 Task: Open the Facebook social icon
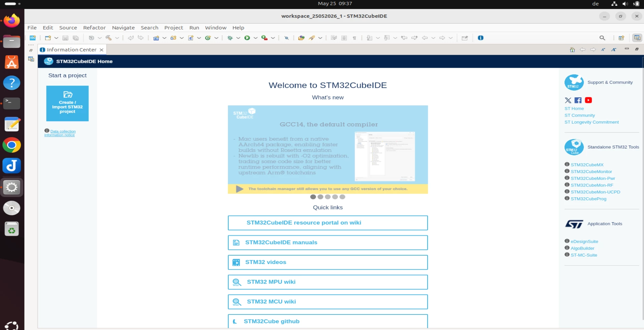[578, 100]
